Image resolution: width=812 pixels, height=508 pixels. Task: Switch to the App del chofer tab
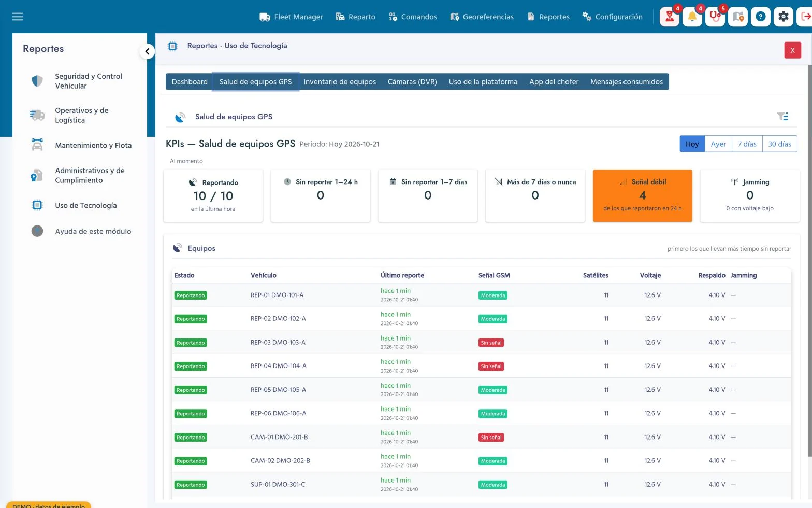[x=554, y=82]
